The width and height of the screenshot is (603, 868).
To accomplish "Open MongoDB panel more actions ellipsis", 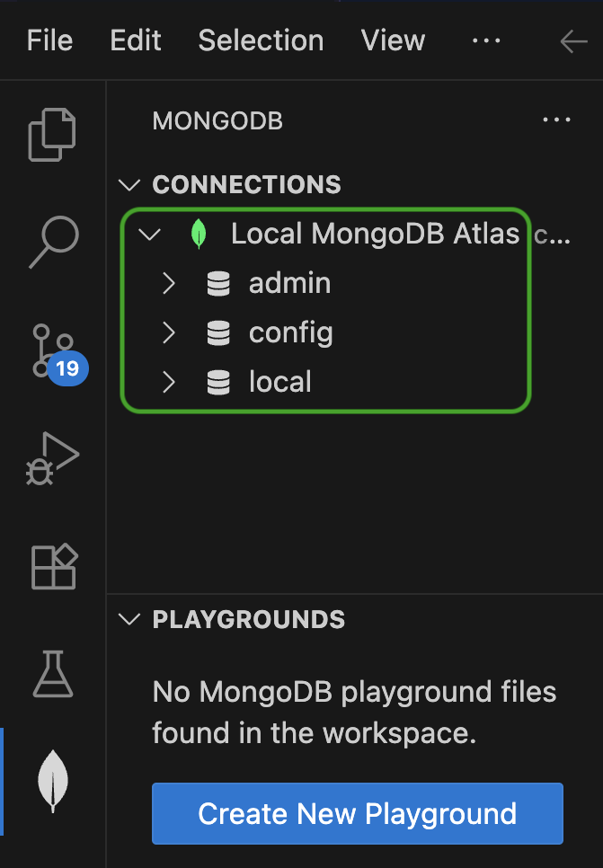I will (x=556, y=120).
